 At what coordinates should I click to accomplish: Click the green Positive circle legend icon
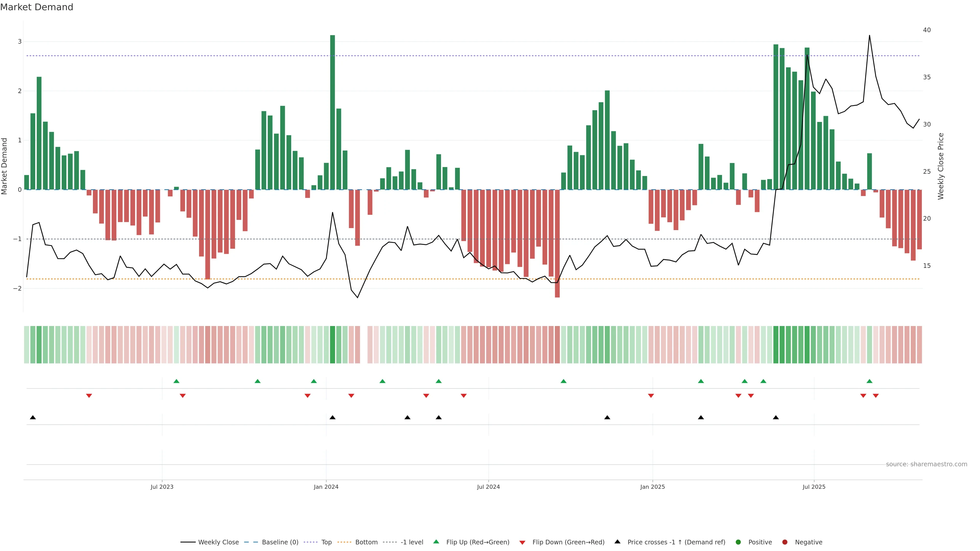click(738, 542)
